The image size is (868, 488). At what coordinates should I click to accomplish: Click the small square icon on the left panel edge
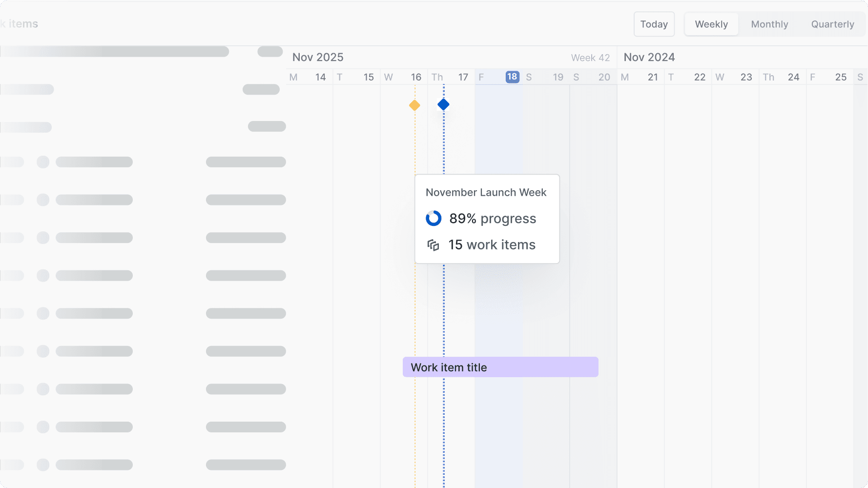(13, 162)
